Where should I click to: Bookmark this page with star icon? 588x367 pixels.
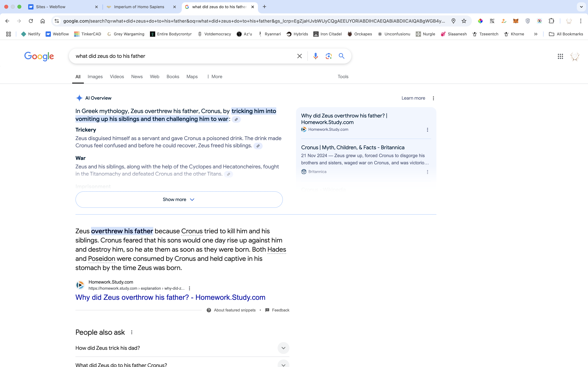pos(464,21)
